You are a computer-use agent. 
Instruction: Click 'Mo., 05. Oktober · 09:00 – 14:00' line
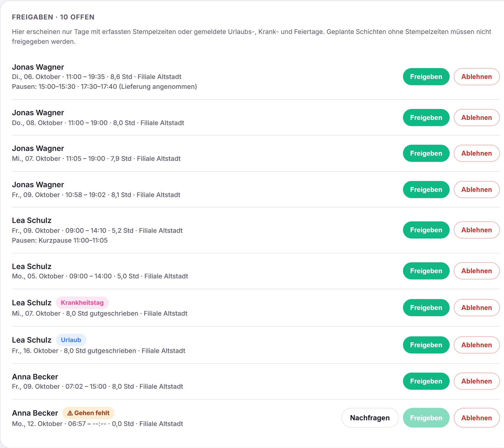(x=100, y=276)
